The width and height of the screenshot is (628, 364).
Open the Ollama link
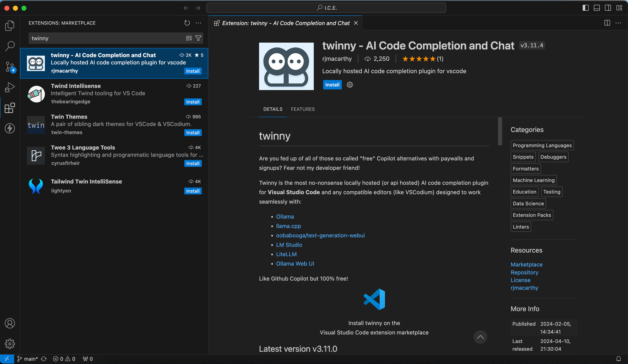tap(285, 217)
